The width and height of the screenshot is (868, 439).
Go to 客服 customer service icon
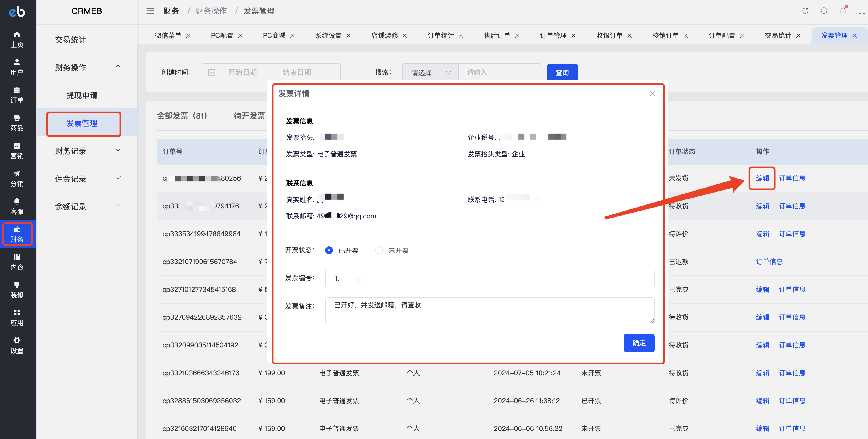16,206
